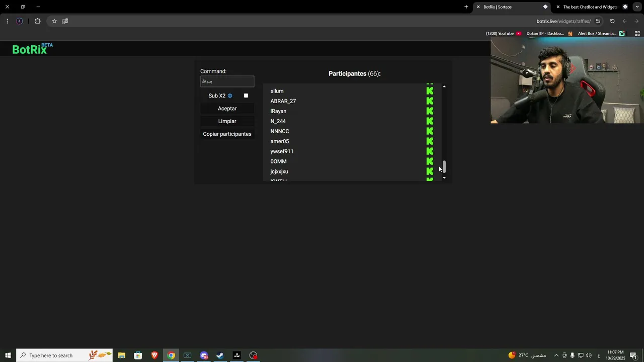The image size is (644, 362).
Task: Click the address bar URL botrix.live
Action: coord(563,21)
